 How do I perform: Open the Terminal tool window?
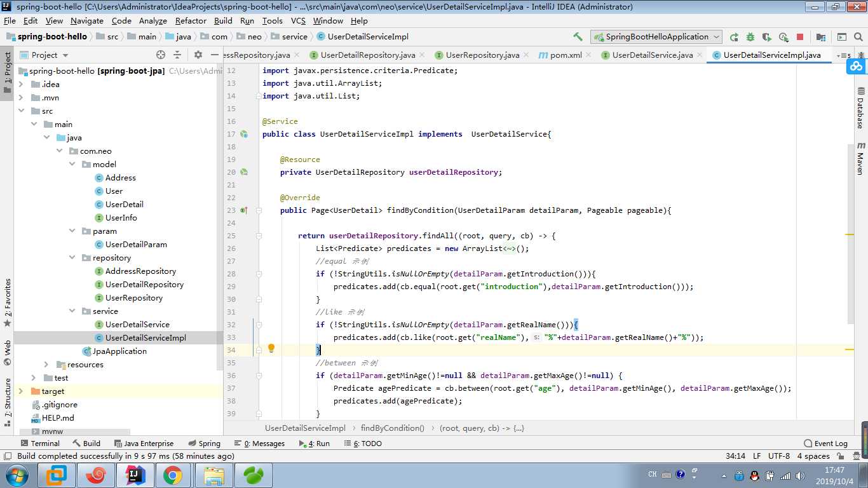coord(40,444)
